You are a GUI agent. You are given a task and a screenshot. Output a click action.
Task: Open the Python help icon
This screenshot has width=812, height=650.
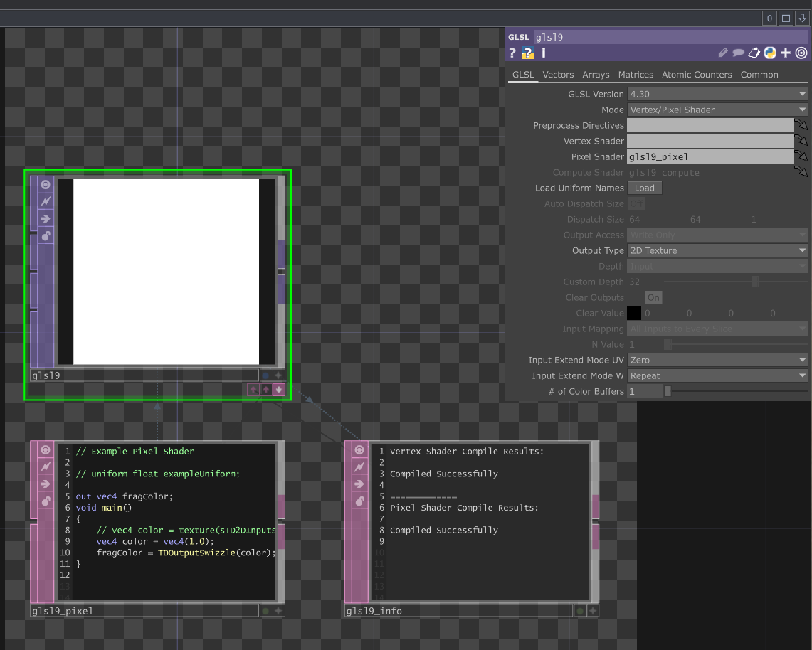click(527, 53)
